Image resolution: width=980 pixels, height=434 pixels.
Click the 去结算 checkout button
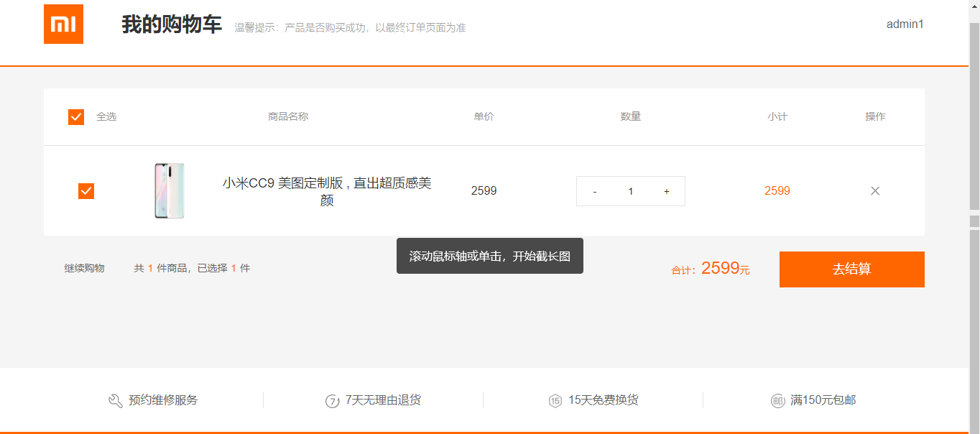point(852,269)
